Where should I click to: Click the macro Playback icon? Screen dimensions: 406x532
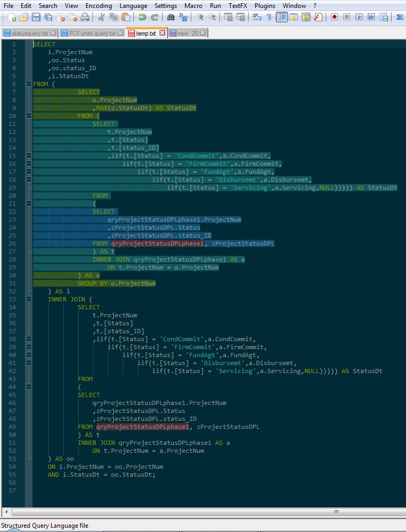[359, 17]
